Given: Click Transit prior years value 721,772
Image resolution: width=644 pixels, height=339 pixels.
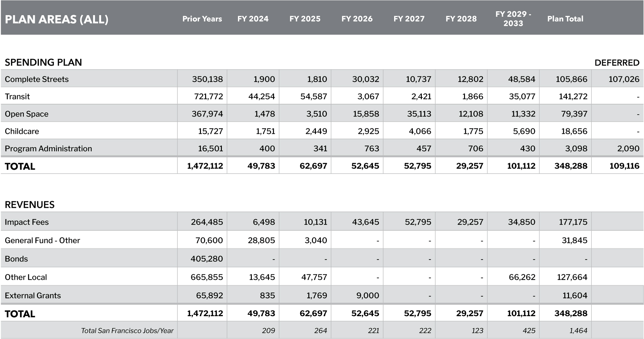Looking at the screenshot, I should click(208, 96).
